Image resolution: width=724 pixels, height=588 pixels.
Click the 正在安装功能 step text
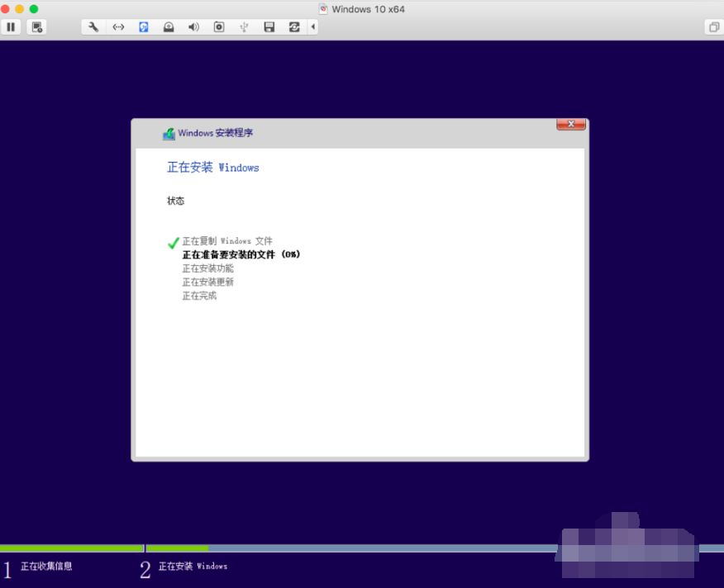[x=207, y=268]
